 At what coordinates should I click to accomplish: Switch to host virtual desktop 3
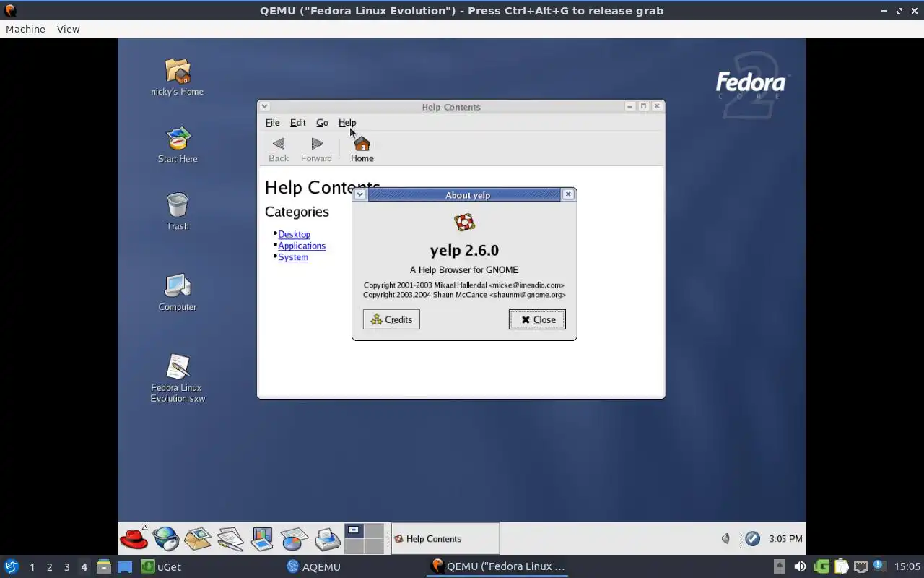[x=66, y=567]
